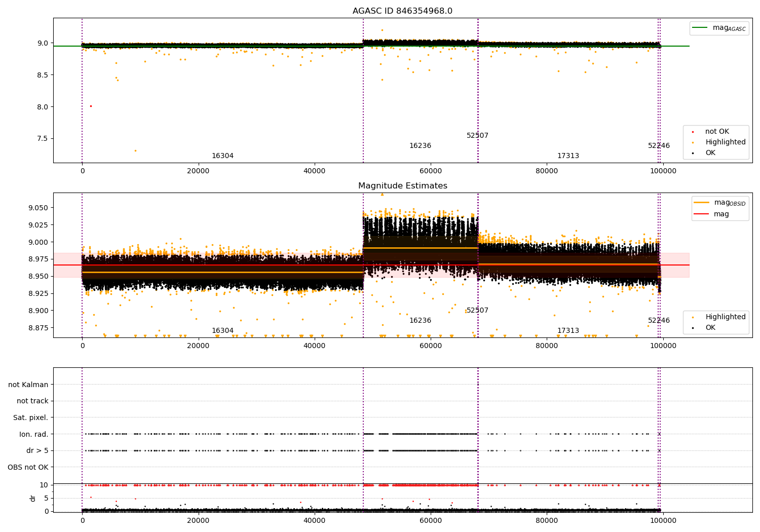760x532 pixels.
Task: Click y-axis tick 8.5 in top plot
Action: [42, 75]
